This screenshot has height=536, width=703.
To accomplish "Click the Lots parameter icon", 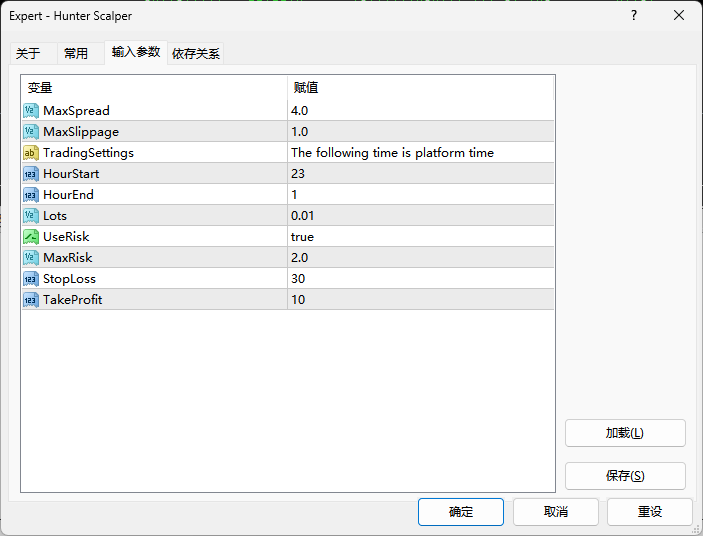I will tap(30, 216).
